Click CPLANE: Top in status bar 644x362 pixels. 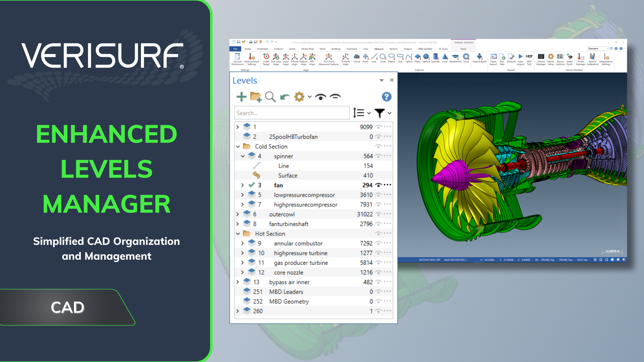pos(547,260)
